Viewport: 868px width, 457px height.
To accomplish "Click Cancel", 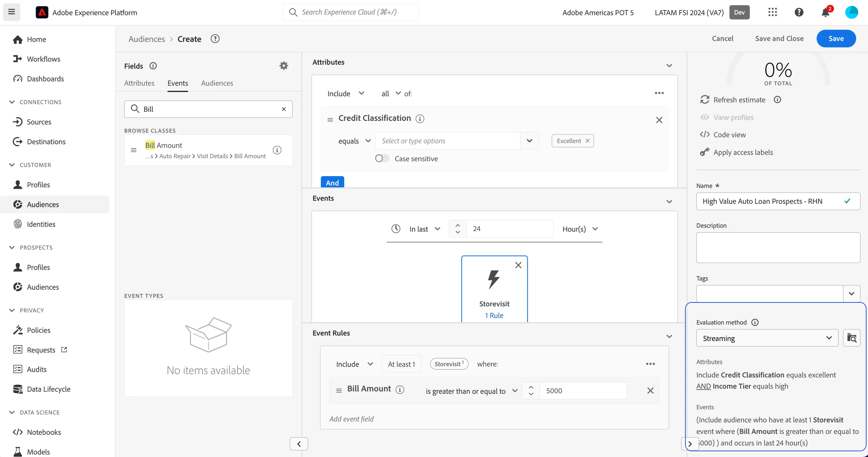I will (722, 38).
